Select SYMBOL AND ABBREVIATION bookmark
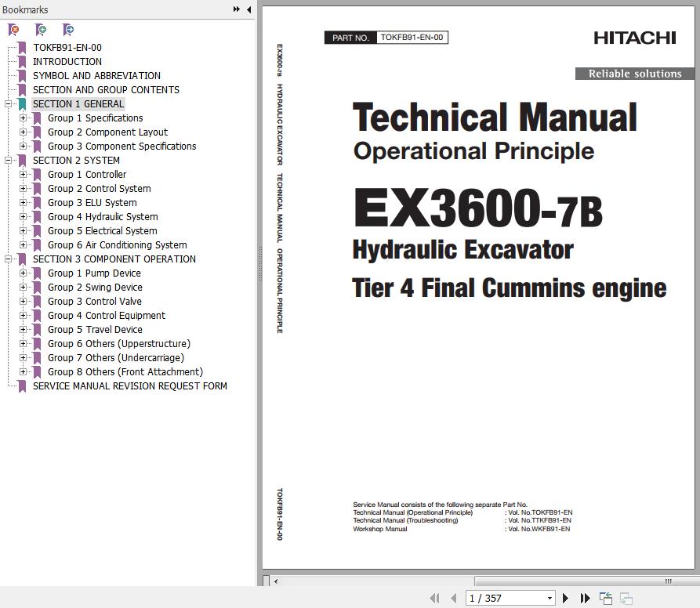The width and height of the screenshot is (700, 608). click(96, 76)
